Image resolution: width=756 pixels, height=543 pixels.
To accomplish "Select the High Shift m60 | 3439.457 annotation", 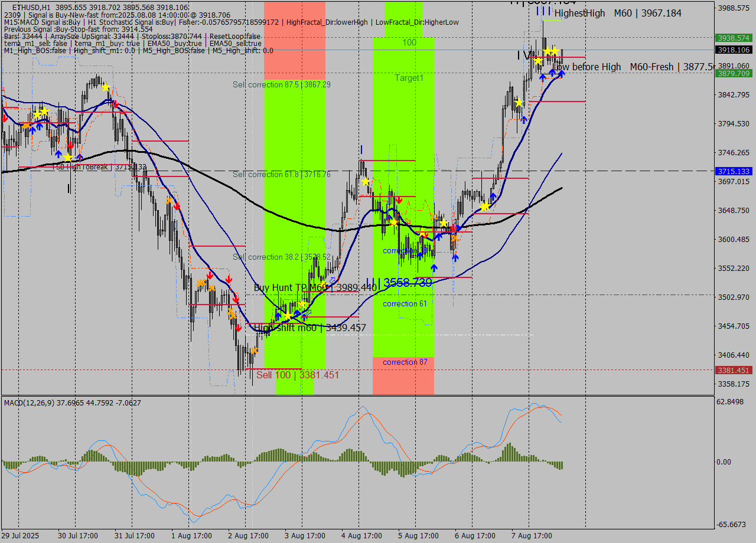I will (308, 327).
